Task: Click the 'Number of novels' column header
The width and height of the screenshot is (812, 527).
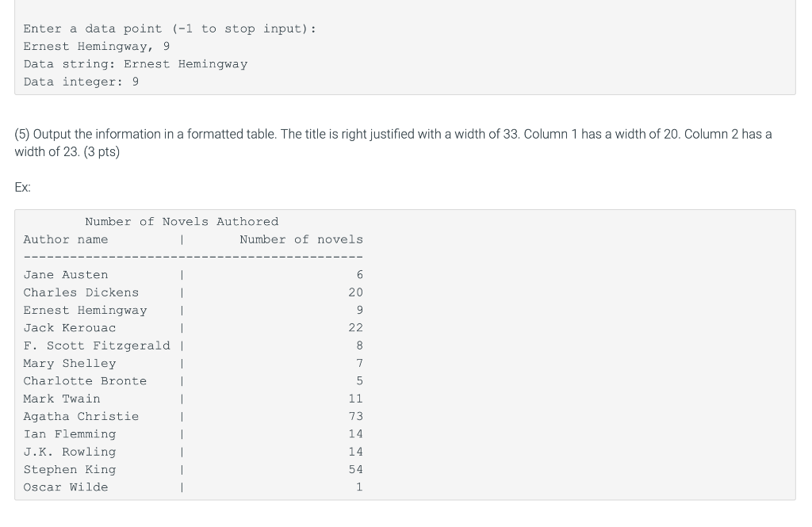Action: tap(301, 239)
